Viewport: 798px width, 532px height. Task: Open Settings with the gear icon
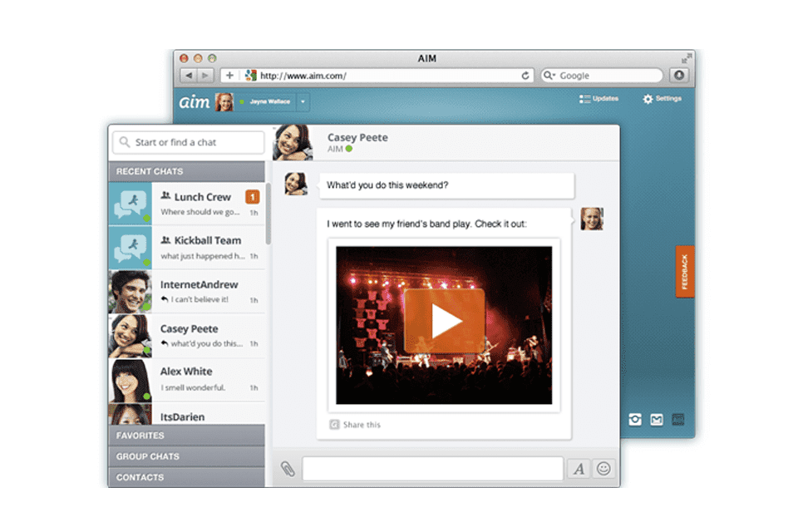tap(648, 99)
